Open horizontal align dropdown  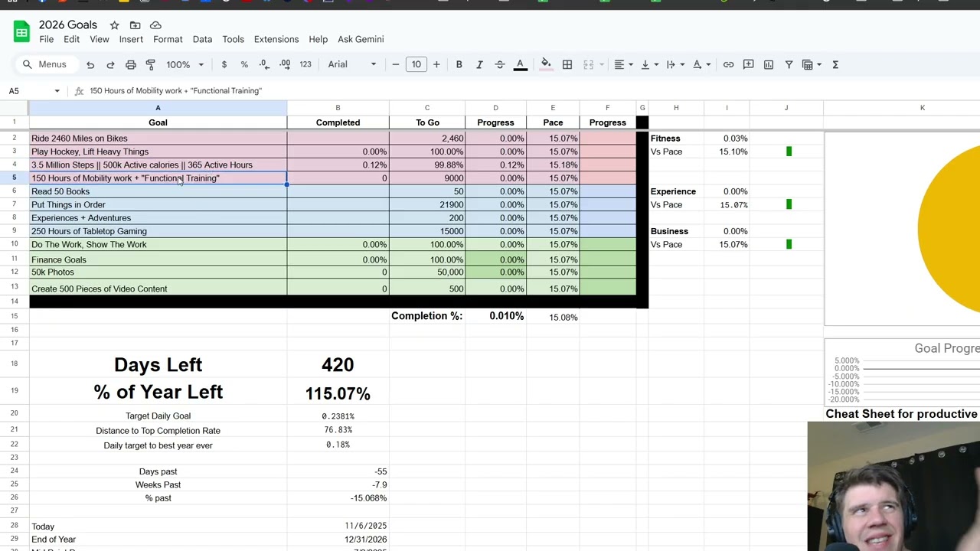point(624,64)
